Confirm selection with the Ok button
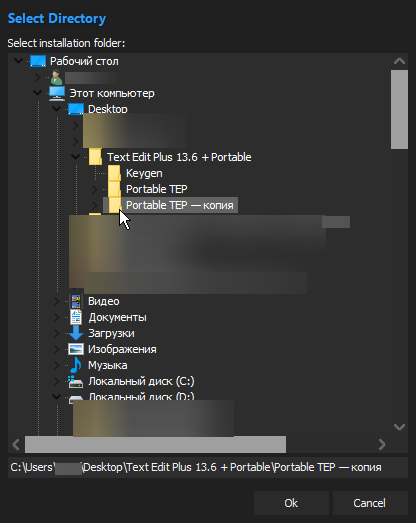Image resolution: width=416 pixels, height=523 pixels. 291,503
